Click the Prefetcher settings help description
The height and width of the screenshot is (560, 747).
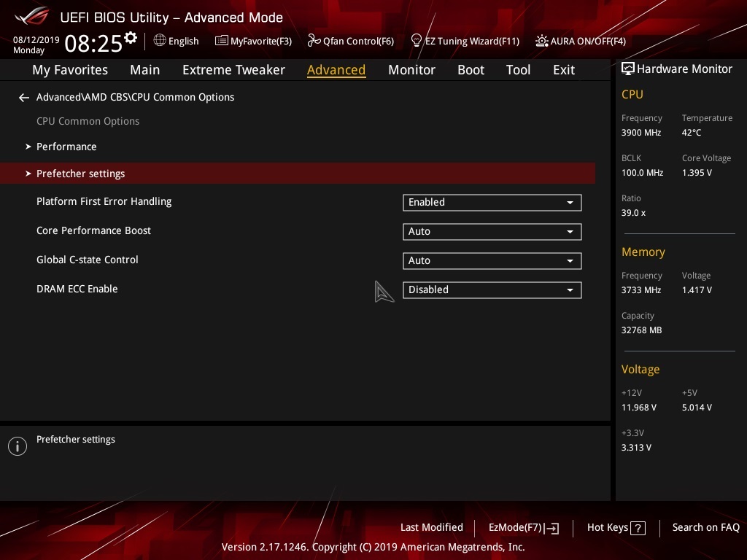pos(76,440)
